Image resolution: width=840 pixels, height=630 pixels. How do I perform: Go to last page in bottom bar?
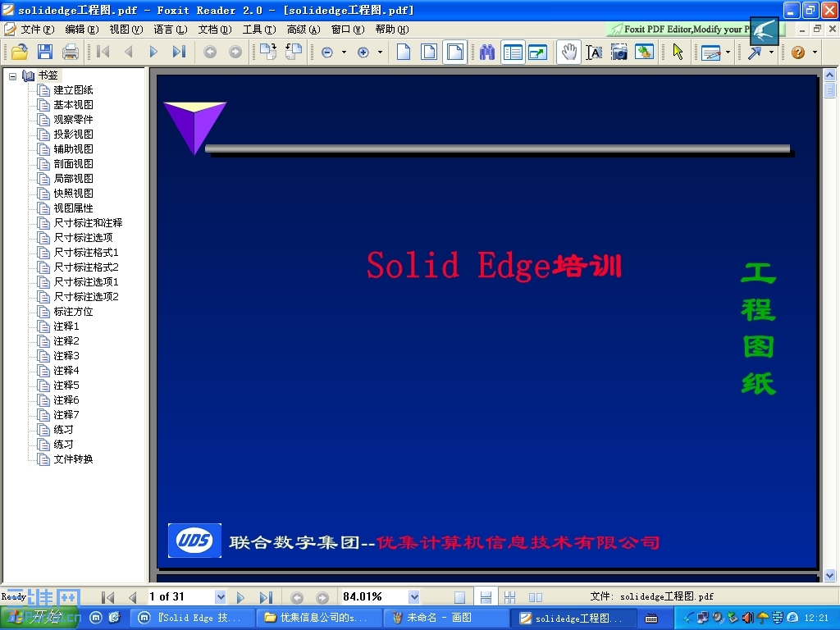(267, 597)
